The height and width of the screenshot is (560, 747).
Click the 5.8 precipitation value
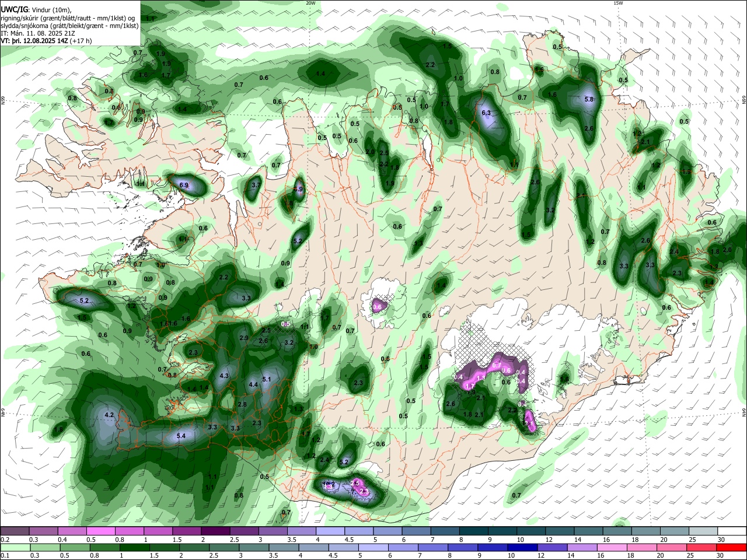point(589,100)
